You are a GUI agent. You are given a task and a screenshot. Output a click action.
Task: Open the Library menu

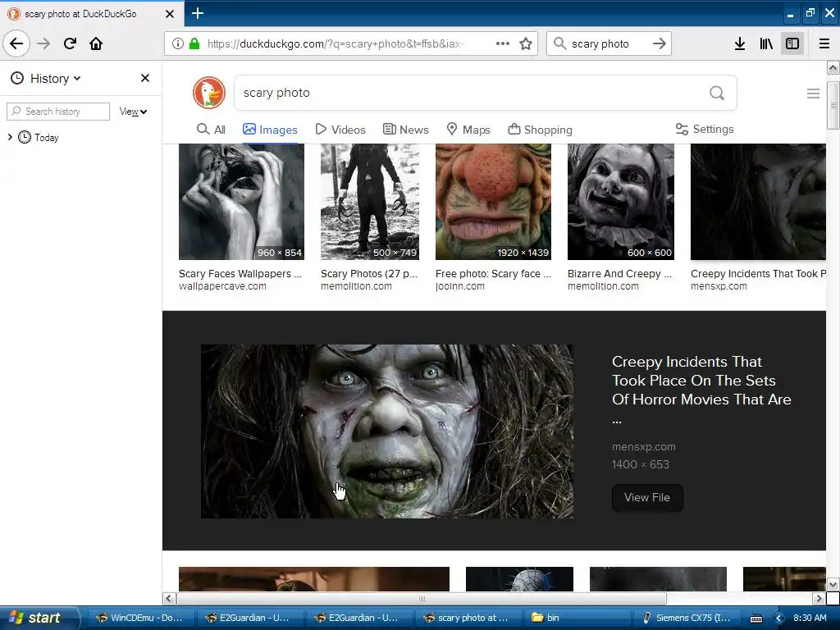[x=766, y=43]
